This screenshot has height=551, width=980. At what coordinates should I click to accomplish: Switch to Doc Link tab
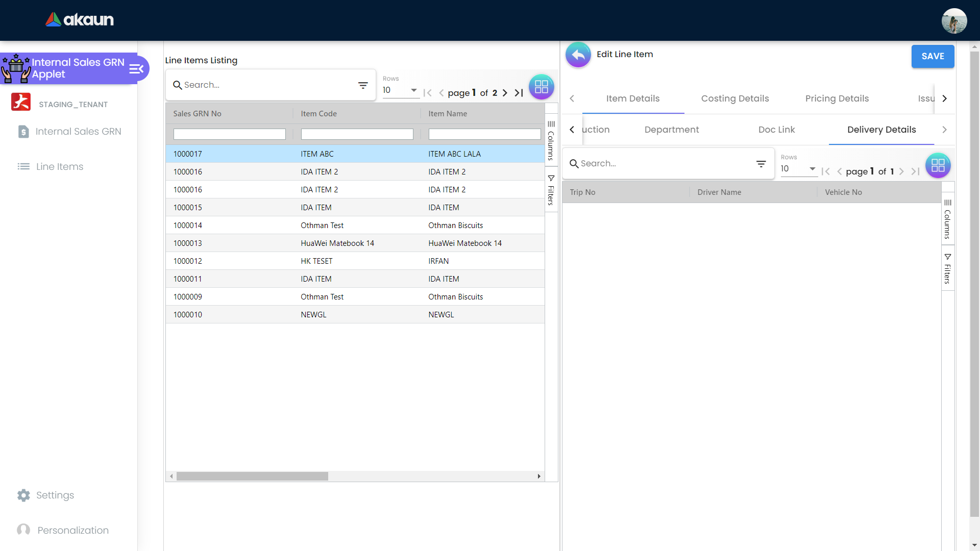click(x=776, y=130)
